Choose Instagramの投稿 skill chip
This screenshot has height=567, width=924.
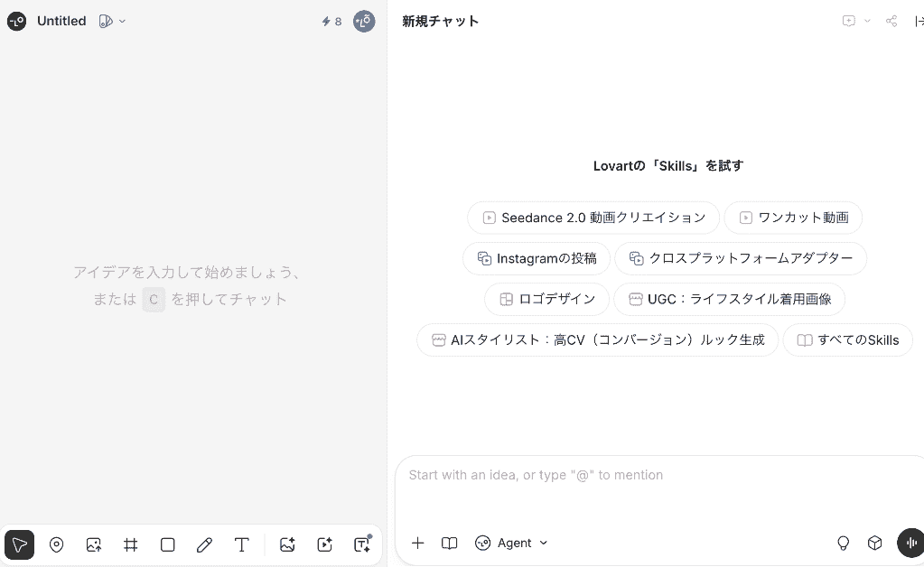(537, 258)
